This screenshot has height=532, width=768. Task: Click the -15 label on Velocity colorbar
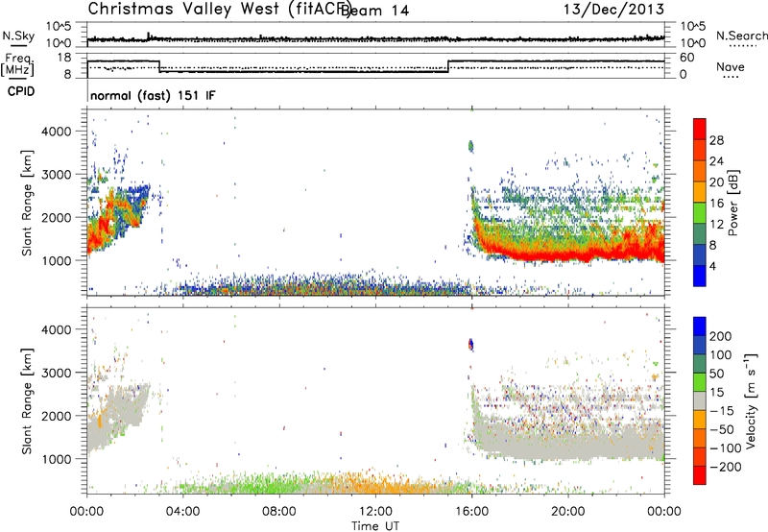pos(722,410)
